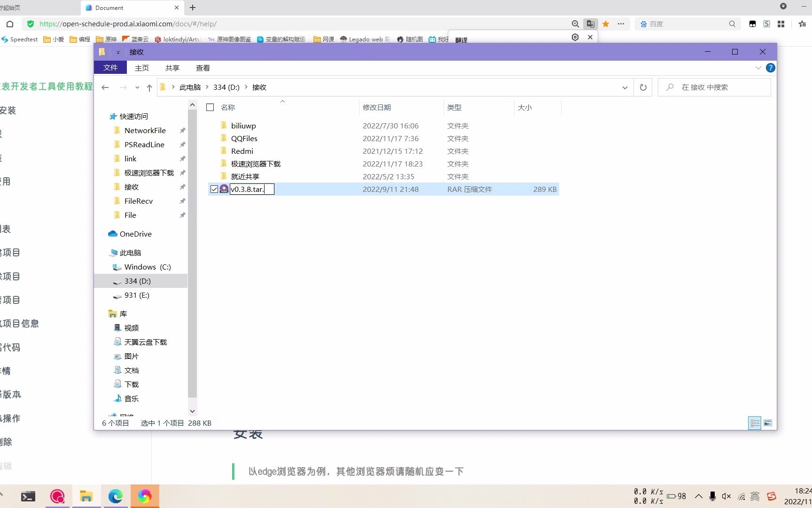Close the translate popup

(x=590, y=37)
